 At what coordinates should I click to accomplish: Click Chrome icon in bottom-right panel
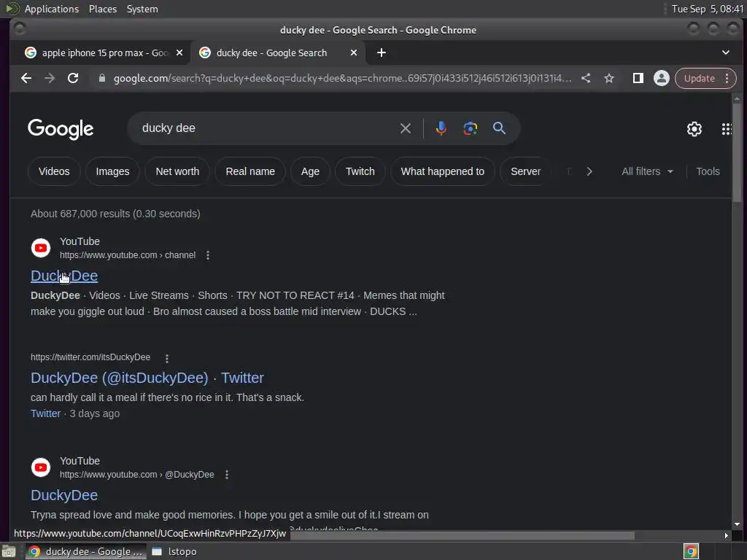pos(692,551)
